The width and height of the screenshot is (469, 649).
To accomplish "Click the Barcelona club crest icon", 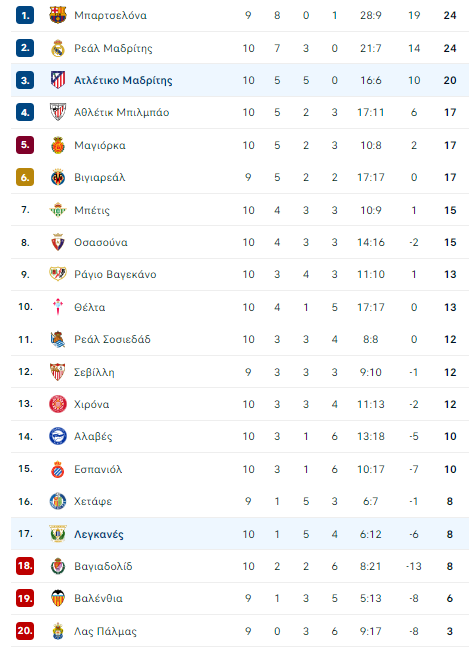I will pyautogui.click(x=58, y=15).
